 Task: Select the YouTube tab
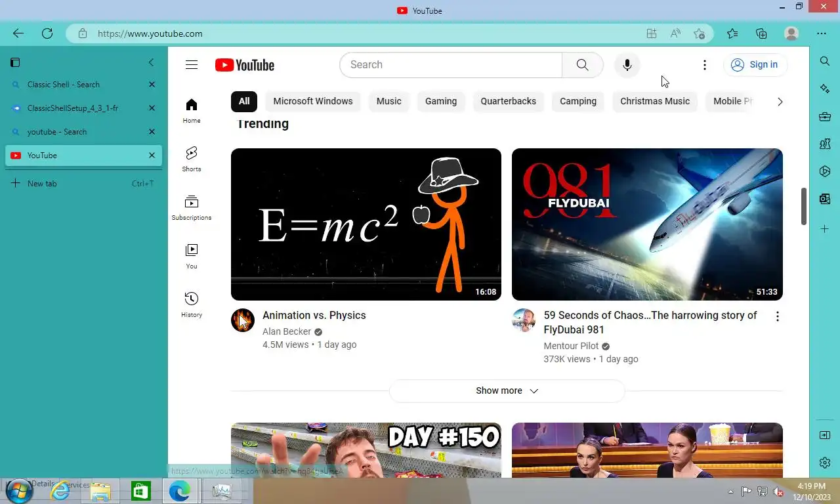(83, 156)
